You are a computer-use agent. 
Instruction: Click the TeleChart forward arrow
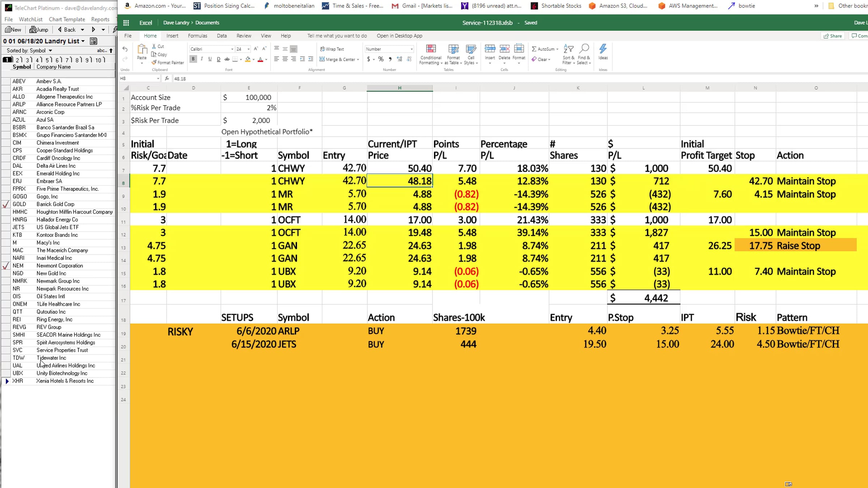[x=93, y=30]
